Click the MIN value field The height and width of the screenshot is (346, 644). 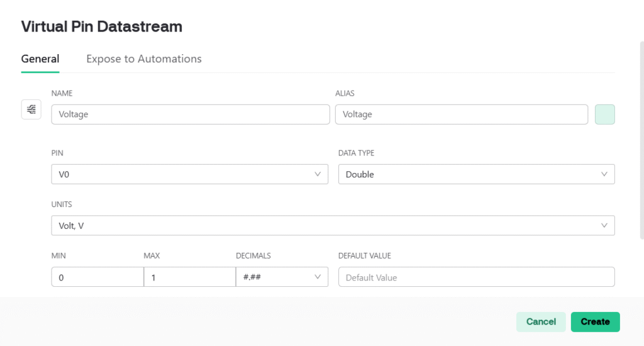click(x=97, y=277)
